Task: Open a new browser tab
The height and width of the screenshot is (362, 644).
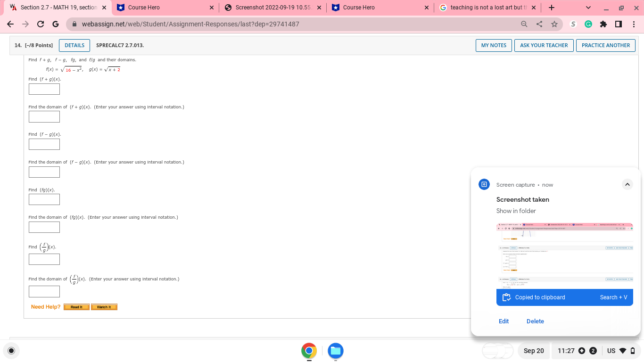Action: point(552,8)
